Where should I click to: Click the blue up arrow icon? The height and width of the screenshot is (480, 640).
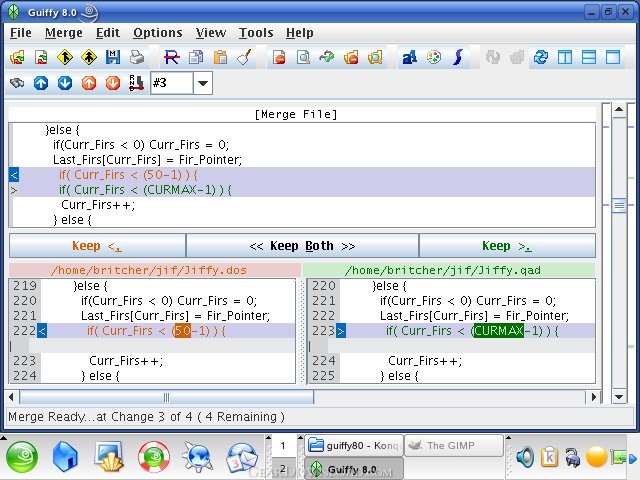tap(41, 83)
